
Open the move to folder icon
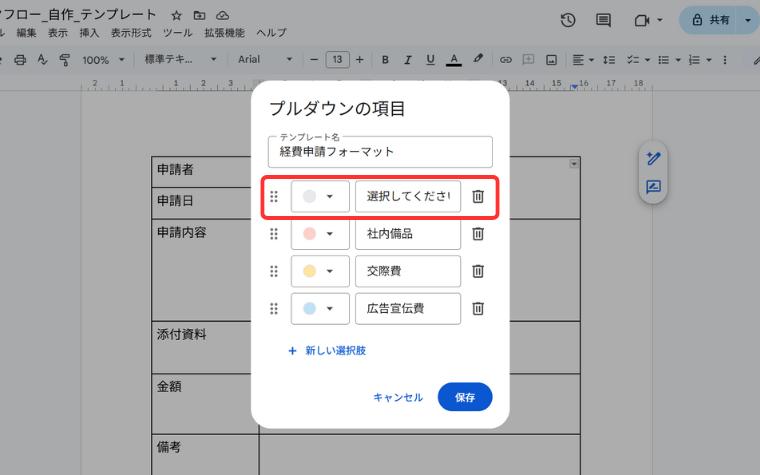click(199, 16)
